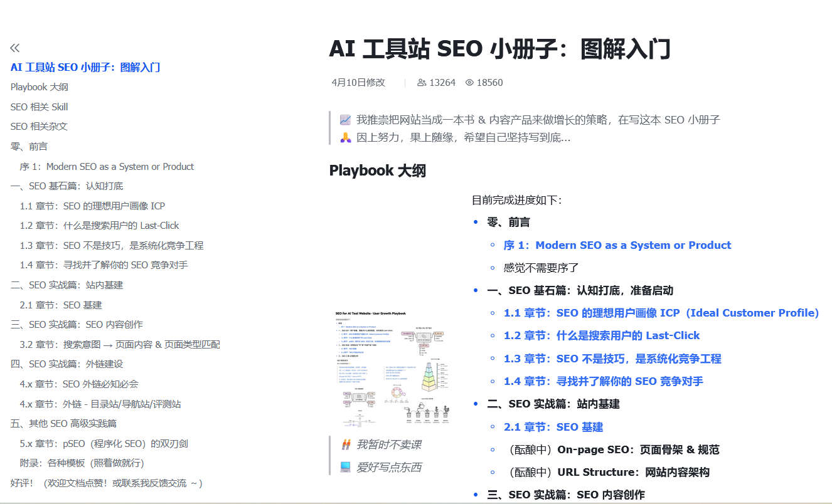Click quote line 我推崇把网站当成一本书
832x504 pixels.
pos(538,120)
